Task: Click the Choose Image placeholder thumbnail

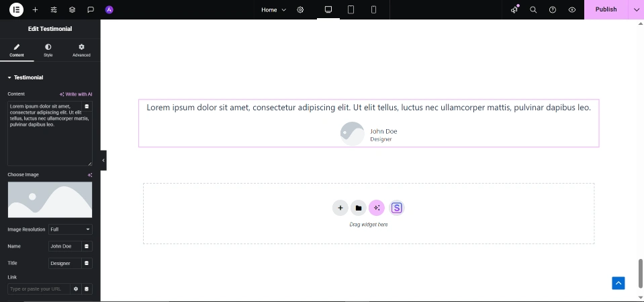Action: tap(50, 200)
